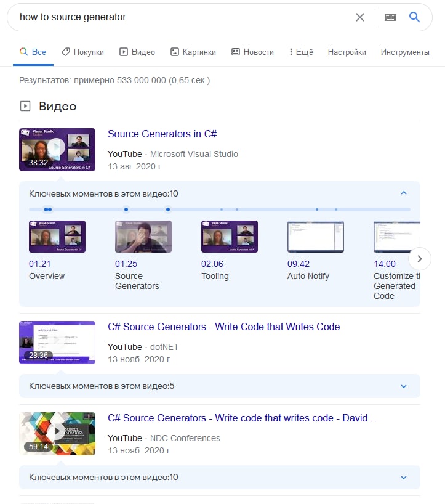445x504 pixels.
Task: Open the Source Generators in C# link
Action: pyautogui.click(x=162, y=134)
